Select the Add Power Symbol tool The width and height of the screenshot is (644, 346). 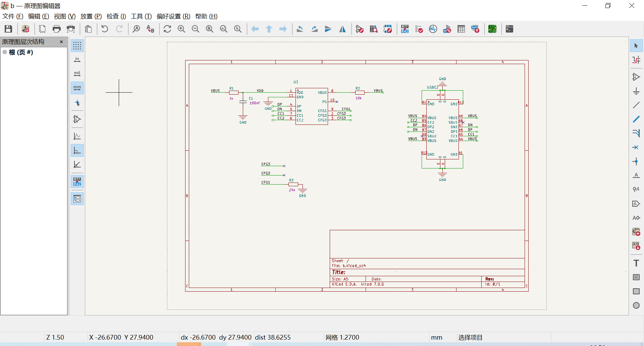click(x=636, y=91)
